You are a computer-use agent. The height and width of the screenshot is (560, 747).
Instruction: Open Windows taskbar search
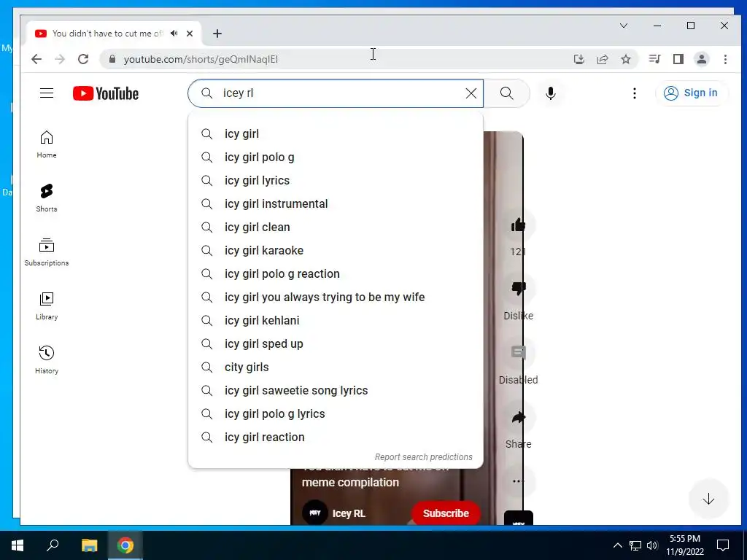[53, 545]
